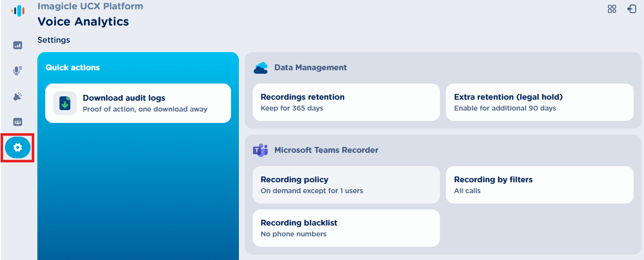Image resolution: width=644 pixels, height=260 pixels.
Task: Click the logout icon at top right
Action: (x=632, y=9)
